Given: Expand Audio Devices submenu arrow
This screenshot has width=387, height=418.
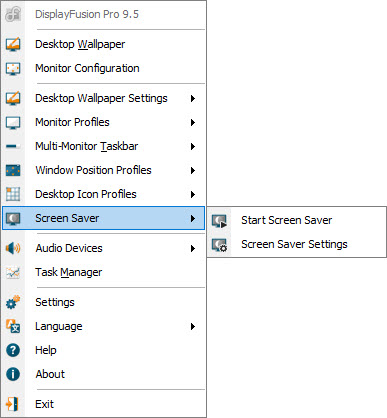Looking at the screenshot, I should (193, 248).
